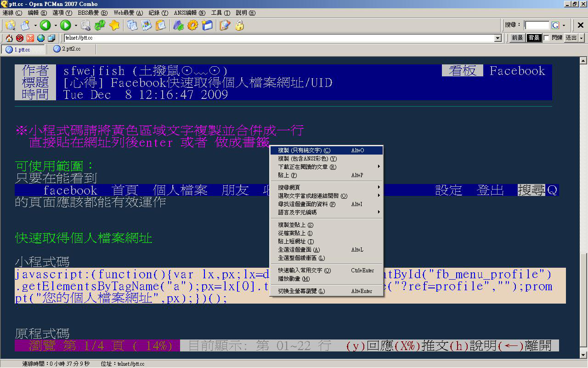Screen dimensions: 588x368
Task: Choose 全選整個緩衝區 from the context menu
Action: [327, 258]
